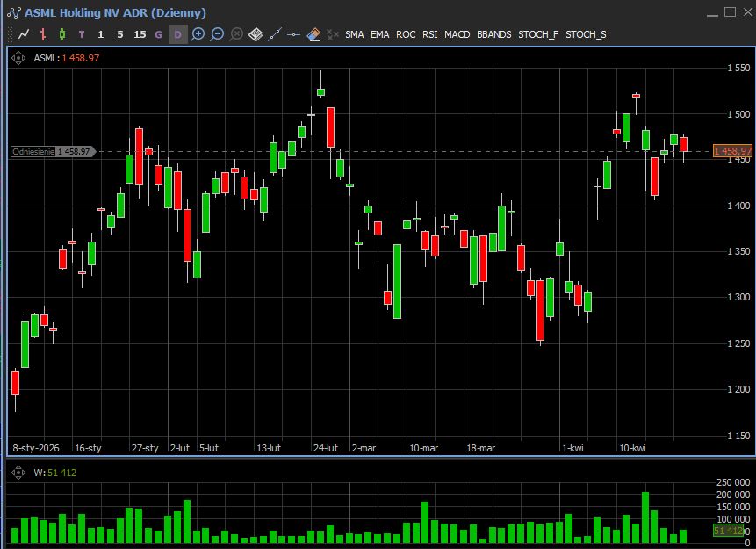756x549 pixels.
Task: Toggle the 5-minute interval button
Action: coord(120,34)
